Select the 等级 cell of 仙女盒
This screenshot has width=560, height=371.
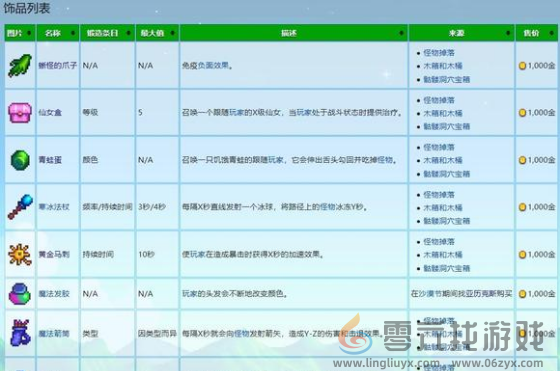point(90,112)
